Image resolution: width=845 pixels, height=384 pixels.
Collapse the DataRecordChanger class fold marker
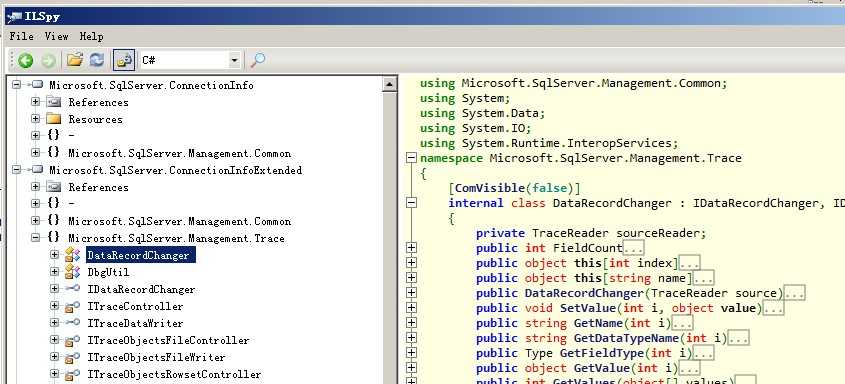point(411,203)
